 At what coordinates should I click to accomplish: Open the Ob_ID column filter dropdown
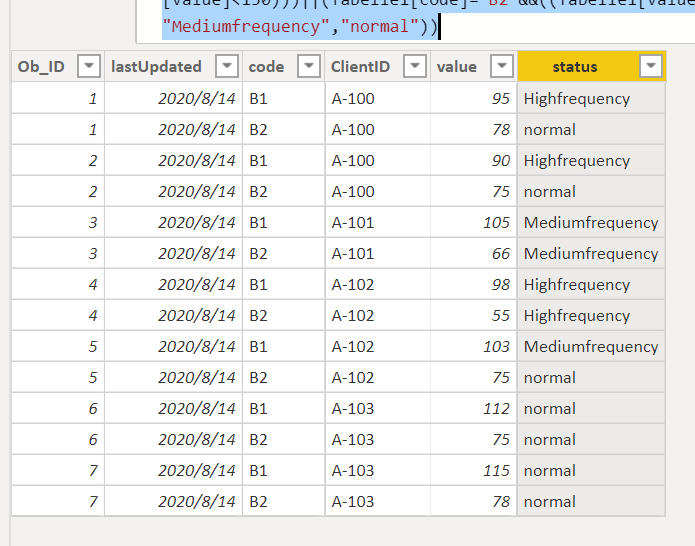point(89,66)
